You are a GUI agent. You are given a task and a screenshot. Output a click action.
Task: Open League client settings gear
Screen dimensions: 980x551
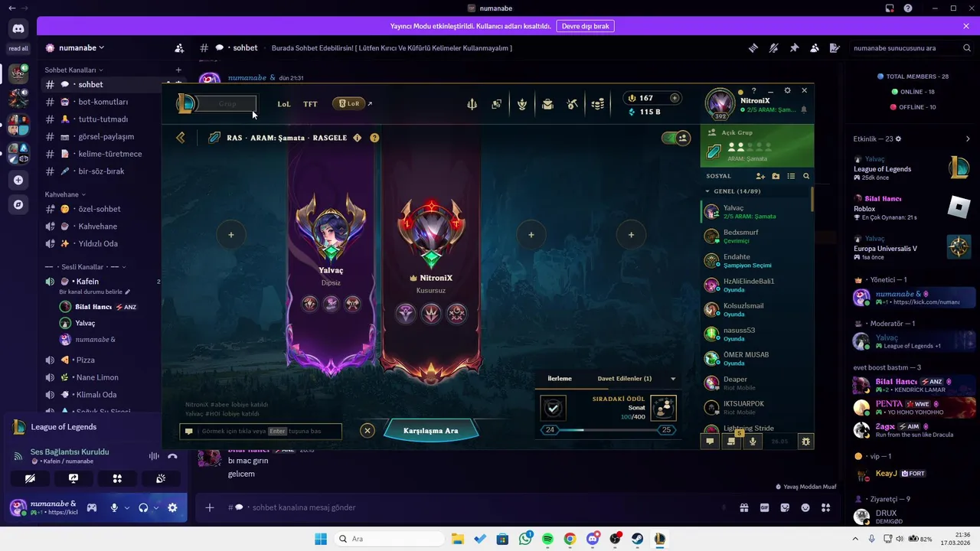[x=788, y=90]
